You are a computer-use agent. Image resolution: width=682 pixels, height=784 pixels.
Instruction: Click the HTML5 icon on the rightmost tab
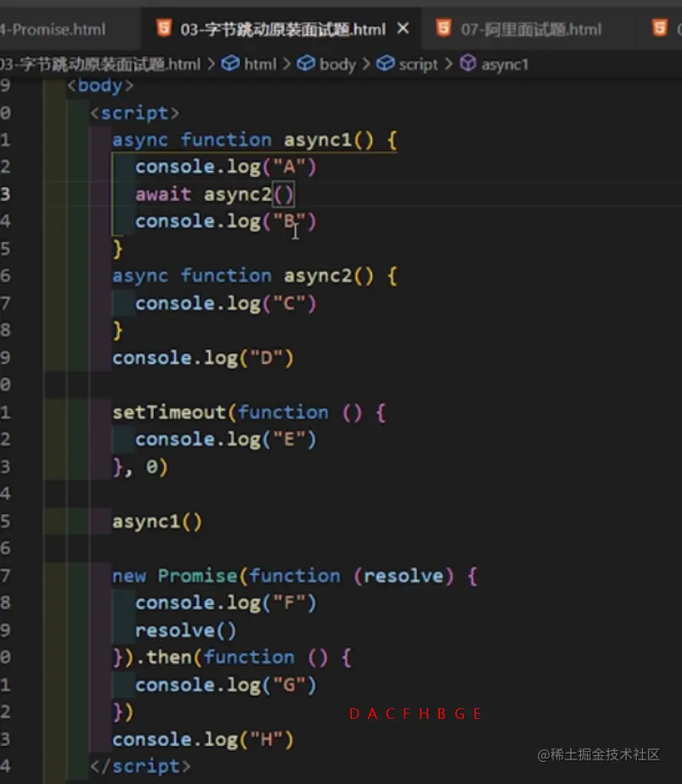tap(660, 28)
